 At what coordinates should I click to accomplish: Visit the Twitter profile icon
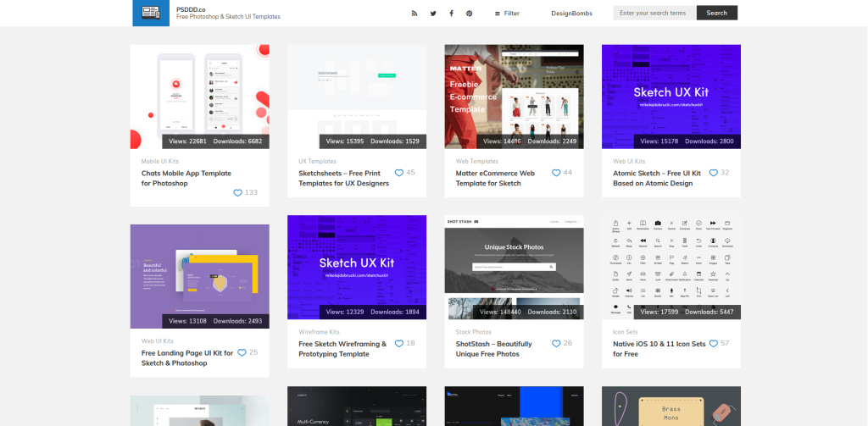click(433, 14)
